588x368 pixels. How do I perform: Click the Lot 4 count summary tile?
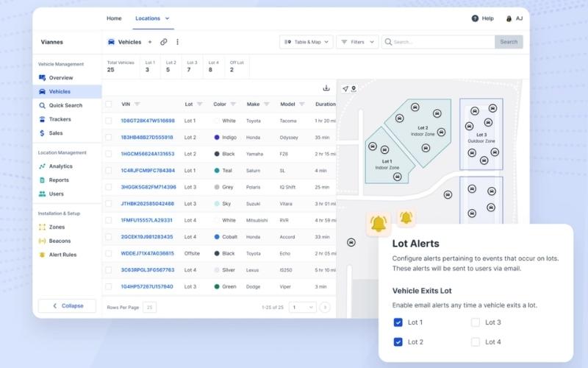(x=213, y=66)
